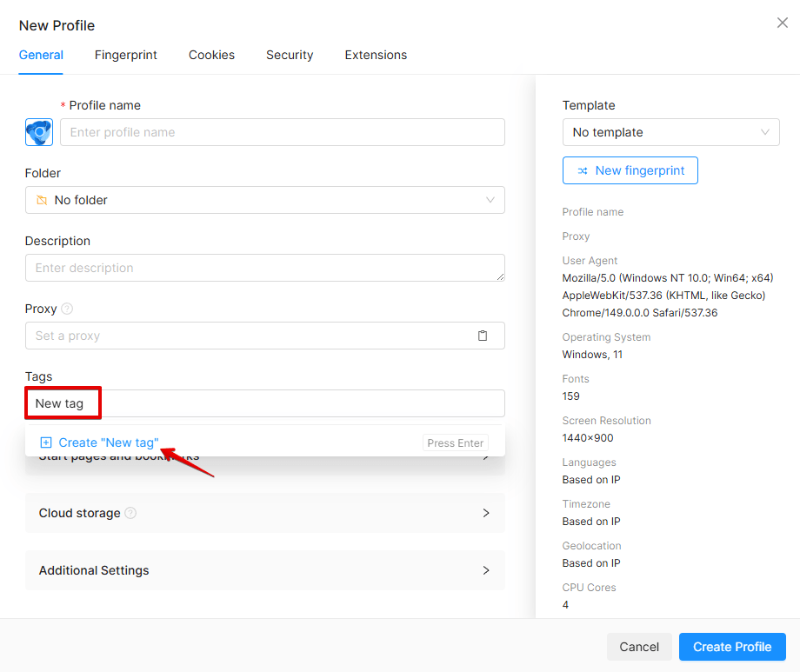
Task: Click the Press Enter hint badge
Action: (455, 442)
